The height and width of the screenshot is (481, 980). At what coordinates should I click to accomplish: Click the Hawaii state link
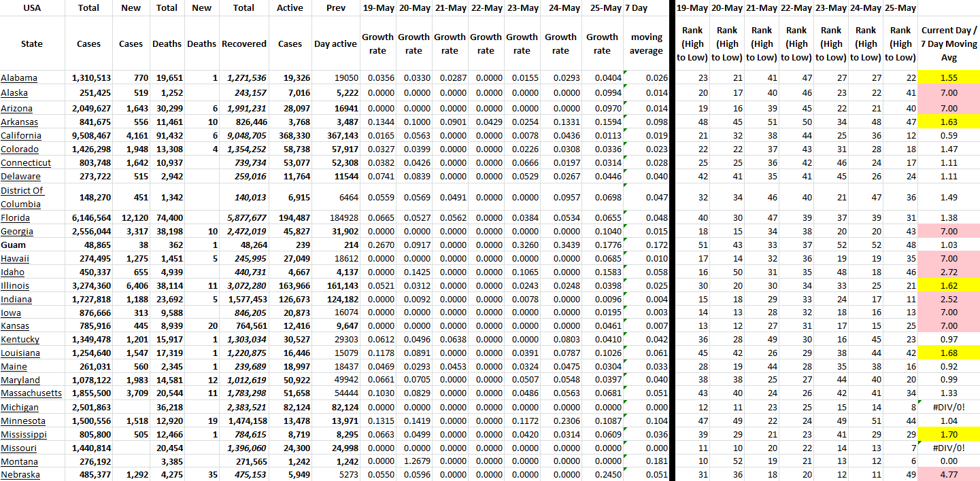click(15, 259)
